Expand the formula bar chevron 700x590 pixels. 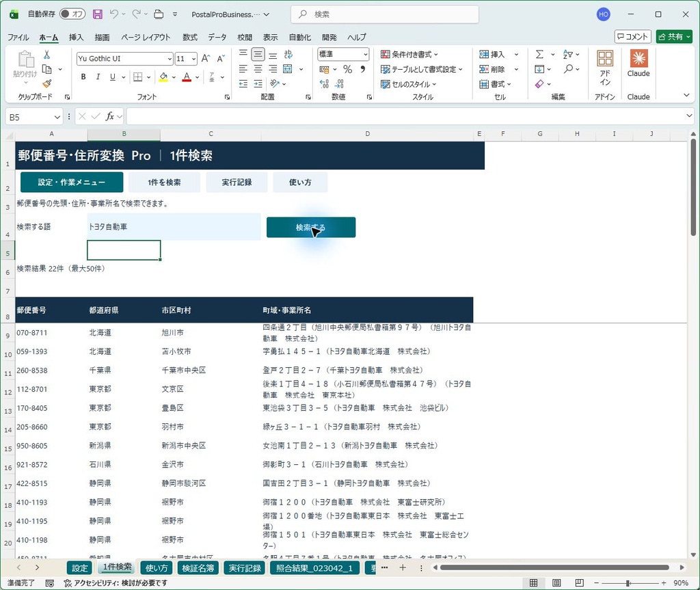point(689,116)
